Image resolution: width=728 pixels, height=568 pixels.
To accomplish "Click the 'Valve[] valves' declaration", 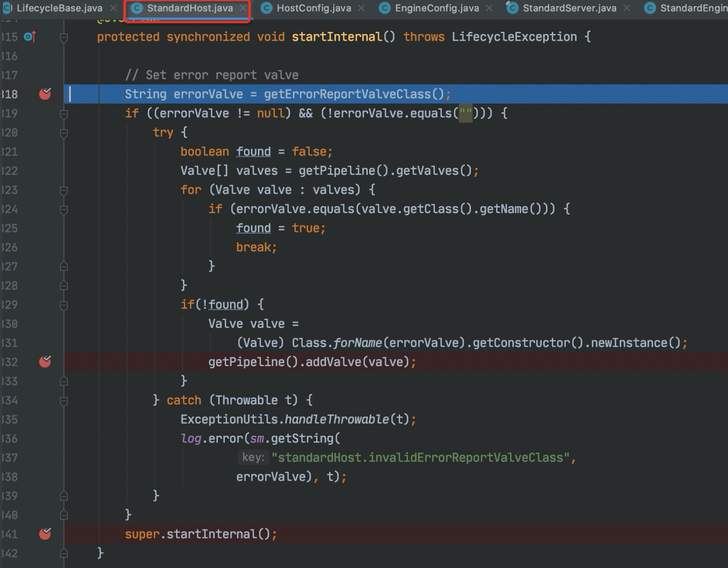I will 229,171.
